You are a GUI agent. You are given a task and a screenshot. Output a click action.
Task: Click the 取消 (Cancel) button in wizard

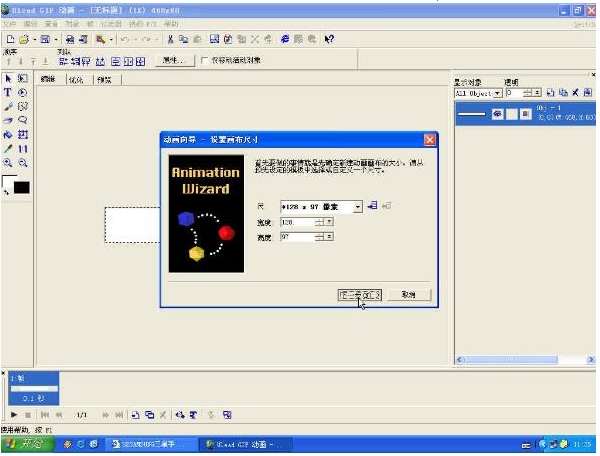click(x=409, y=295)
